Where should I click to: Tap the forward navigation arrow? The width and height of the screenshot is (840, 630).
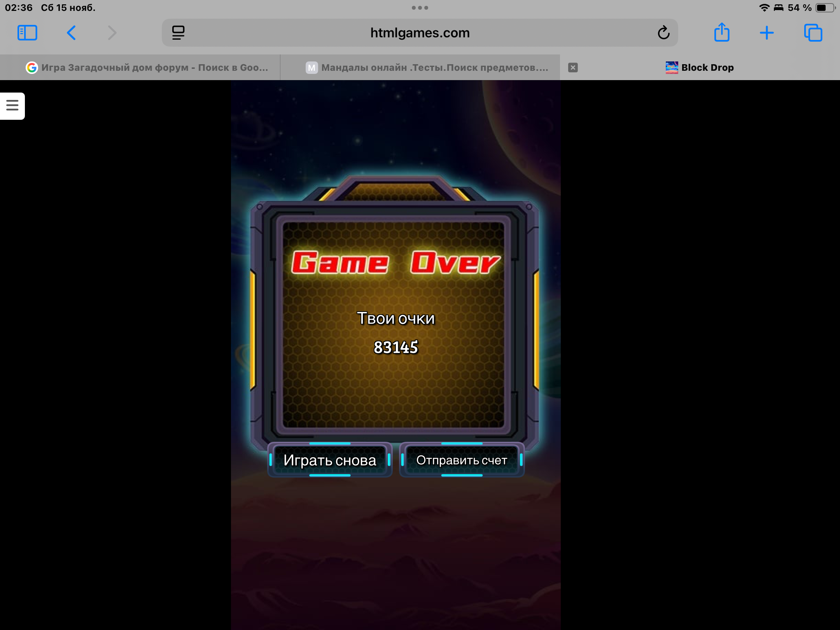click(x=112, y=33)
